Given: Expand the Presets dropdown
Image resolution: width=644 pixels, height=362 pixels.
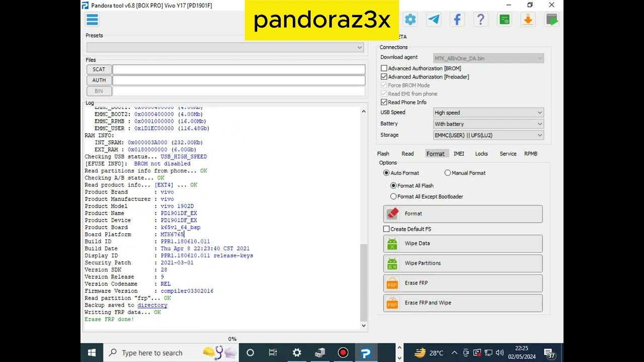Looking at the screenshot, I should pyautogui.click(x=225, y=47).
